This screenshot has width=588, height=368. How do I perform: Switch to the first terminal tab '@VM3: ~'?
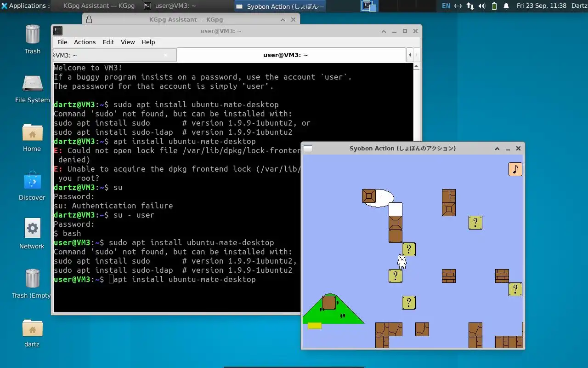click(114, 55)
